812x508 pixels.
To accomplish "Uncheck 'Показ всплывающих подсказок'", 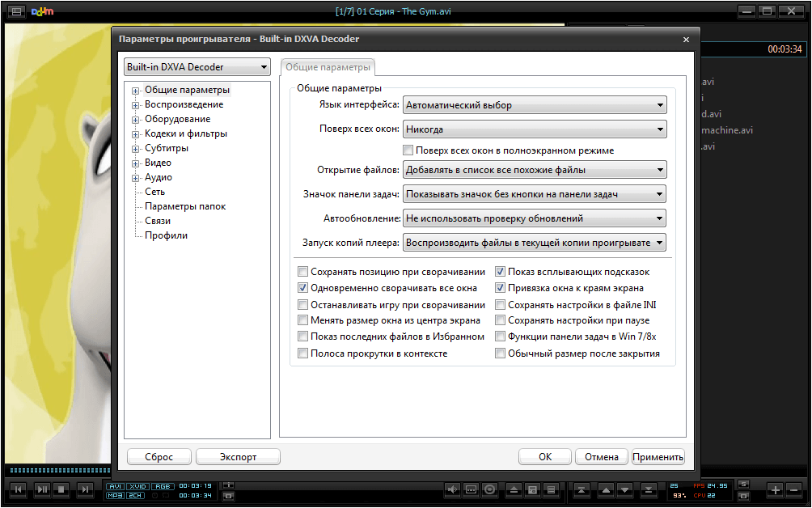I will (x=501, y=271).
